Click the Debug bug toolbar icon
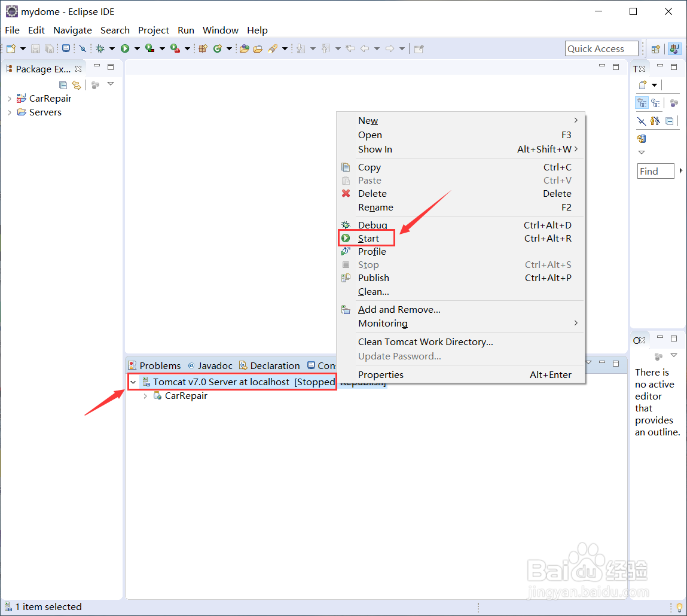 (x=100, y=48)
